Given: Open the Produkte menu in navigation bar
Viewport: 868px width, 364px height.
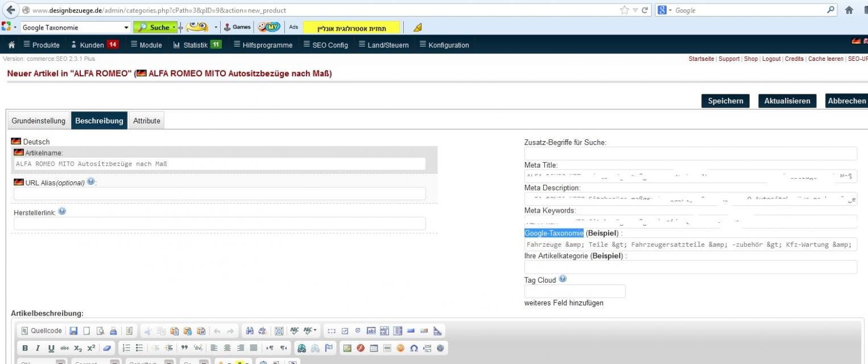Looking at the screenshot, I should [41, 45].
